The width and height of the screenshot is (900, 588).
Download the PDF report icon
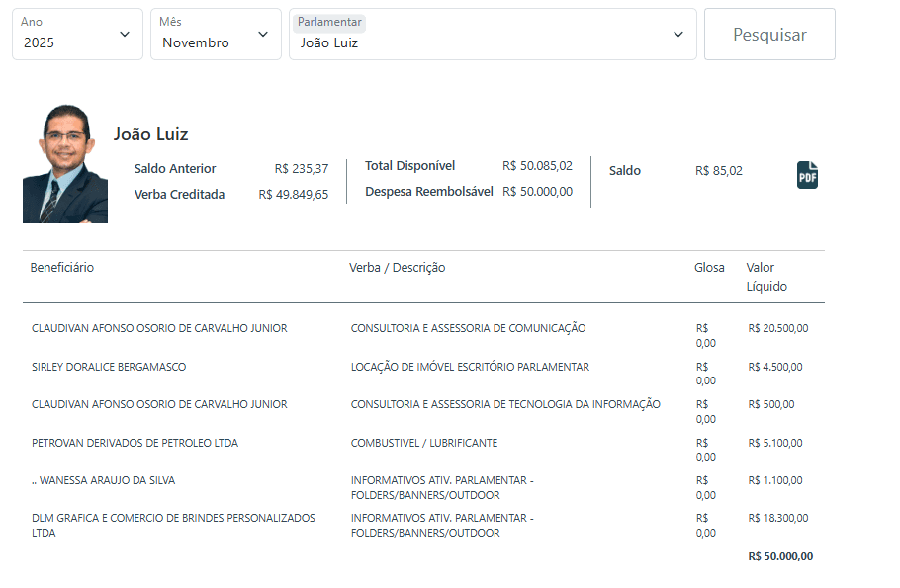click(x=807, y=175)
